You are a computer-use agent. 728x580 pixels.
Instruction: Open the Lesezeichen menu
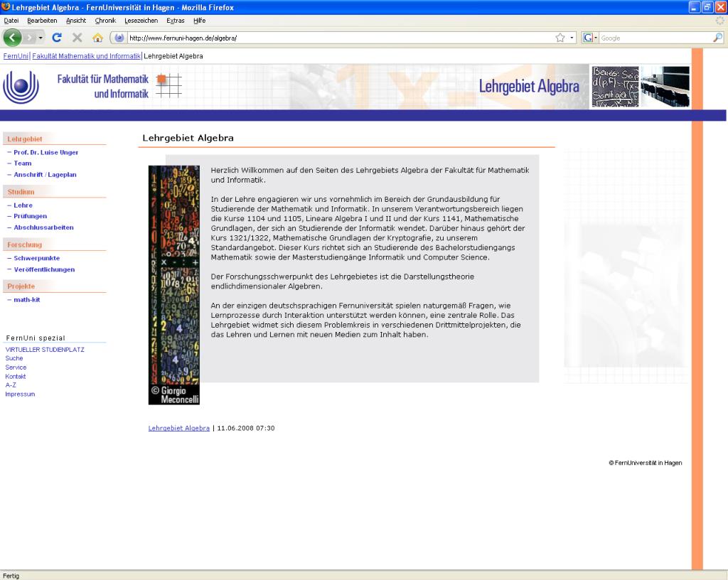click(x=141, y=21)
